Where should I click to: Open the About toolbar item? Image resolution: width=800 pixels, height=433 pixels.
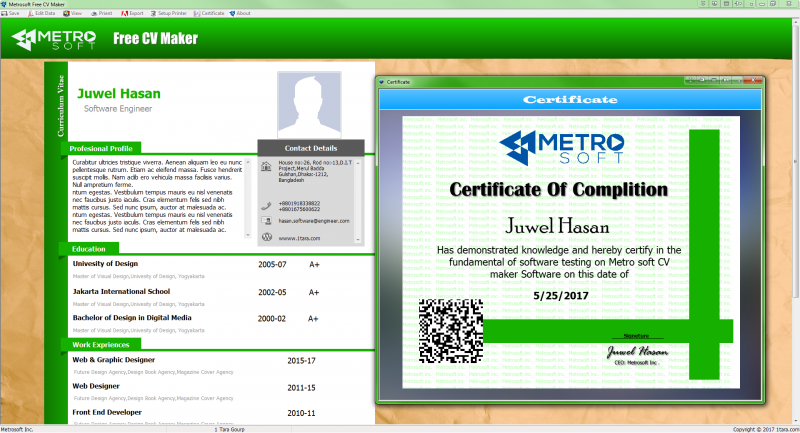tap(240, 13)
